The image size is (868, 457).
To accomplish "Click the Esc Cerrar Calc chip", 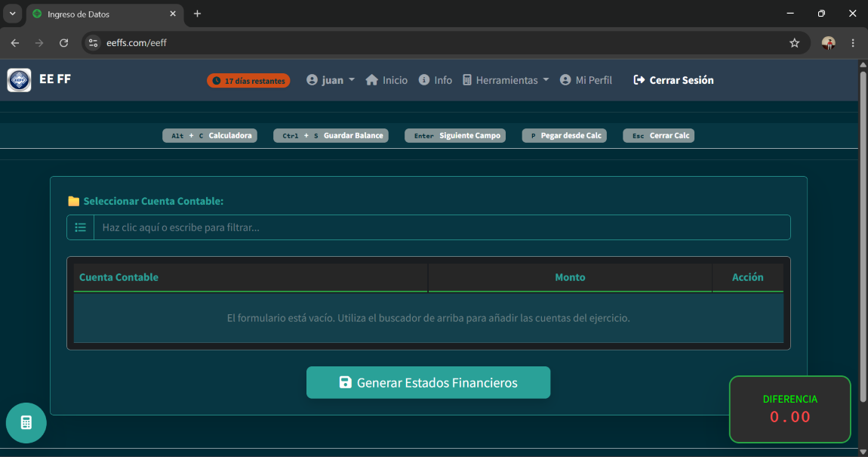I will (x=659, y=136).
